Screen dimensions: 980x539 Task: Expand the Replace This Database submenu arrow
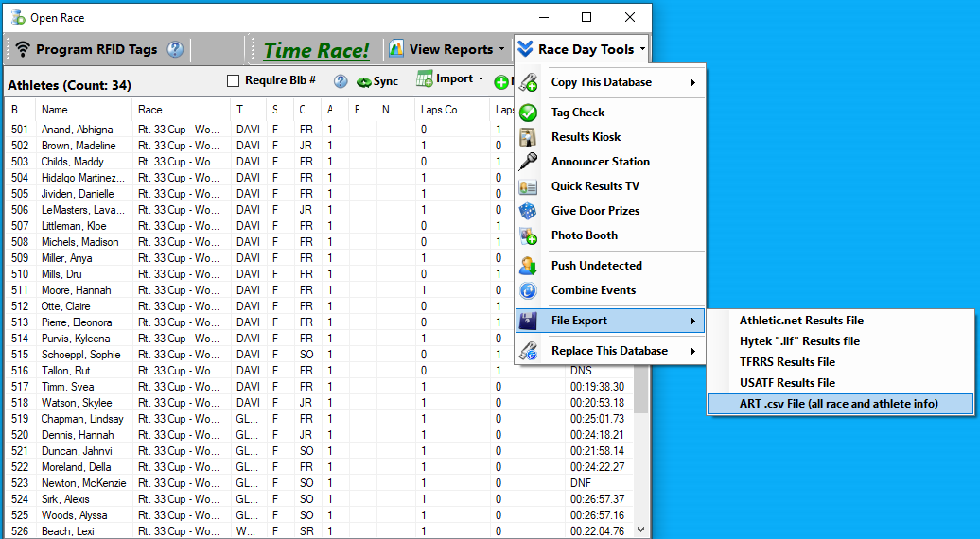click(693, 351)
